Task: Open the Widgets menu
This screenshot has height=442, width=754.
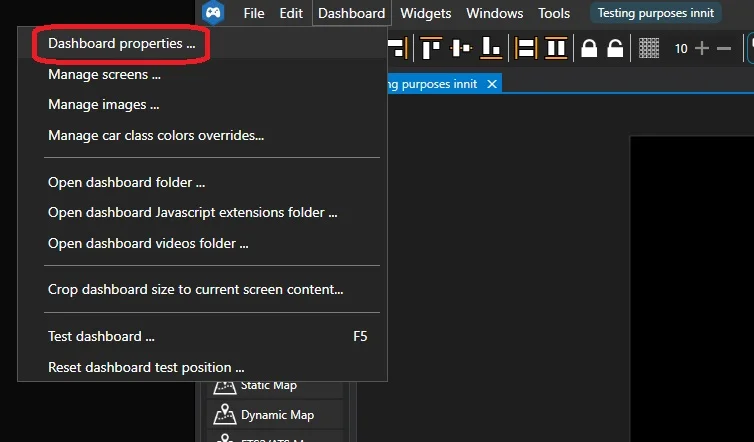Action: coord(426,13)
